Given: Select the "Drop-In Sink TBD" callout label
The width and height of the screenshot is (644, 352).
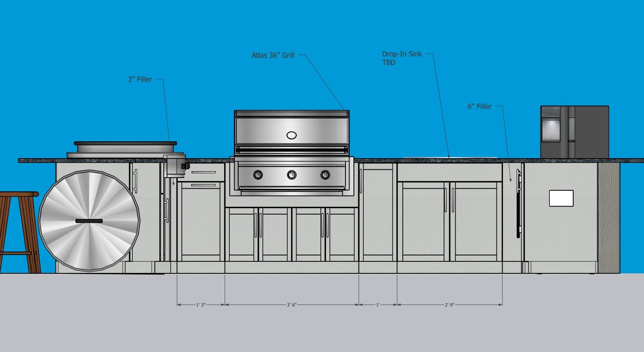Looking at the screenshot, I should 402,58.
